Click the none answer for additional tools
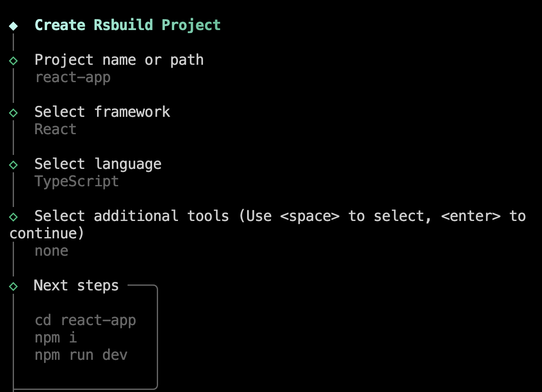The height and width of the screenshot is (392, 542). coord(51,251)
